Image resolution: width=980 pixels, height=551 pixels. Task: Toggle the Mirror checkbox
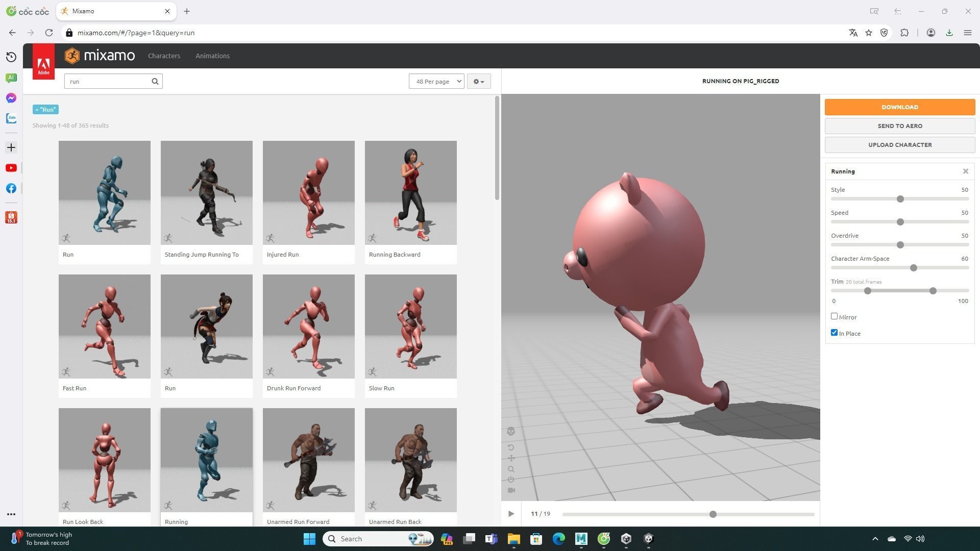[835, 316]
